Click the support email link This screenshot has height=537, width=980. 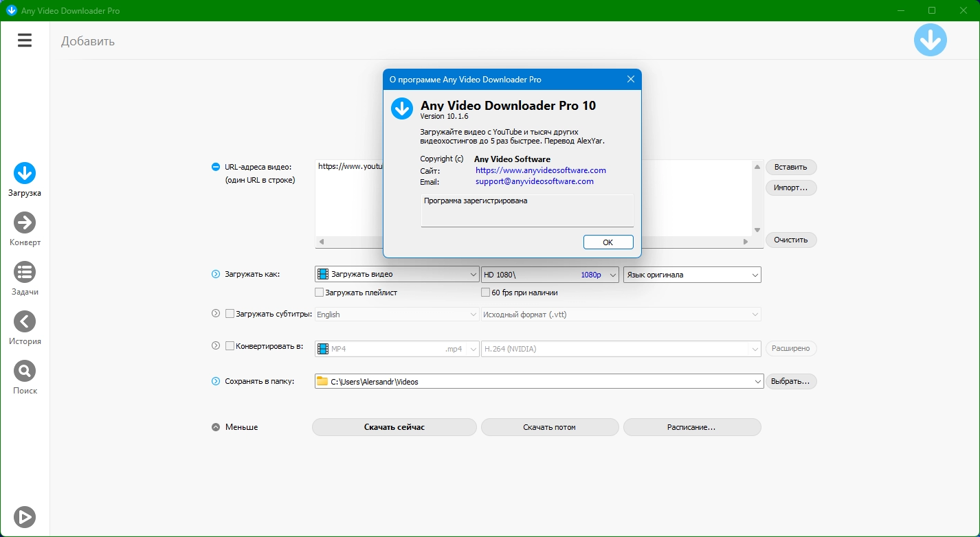point(535,181)
